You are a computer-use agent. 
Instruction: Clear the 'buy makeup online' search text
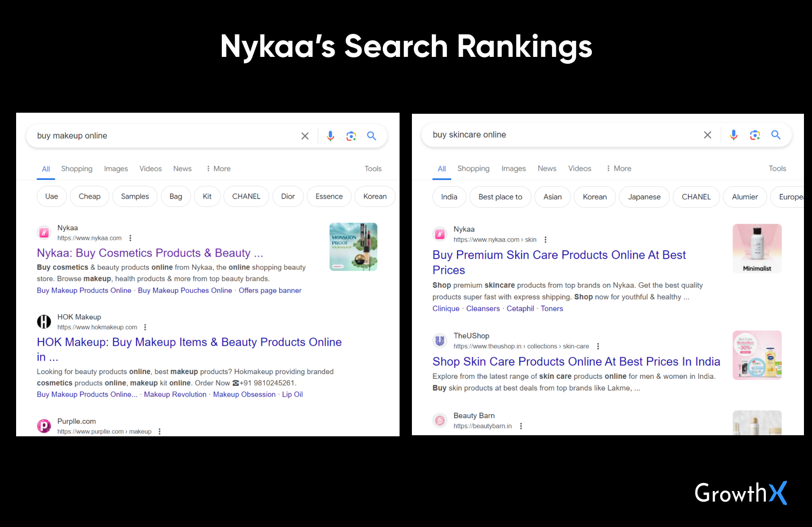click(x=305, y=136)
